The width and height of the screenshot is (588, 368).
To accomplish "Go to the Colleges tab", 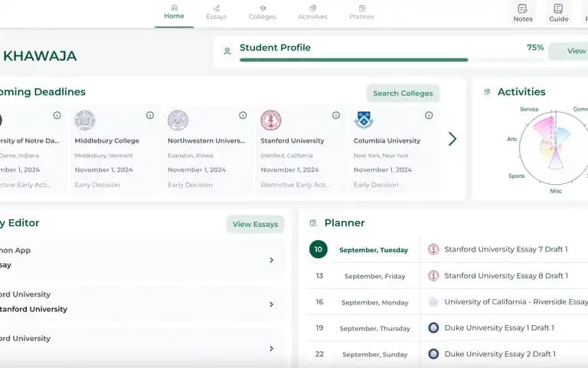I will tap(263, 12).
